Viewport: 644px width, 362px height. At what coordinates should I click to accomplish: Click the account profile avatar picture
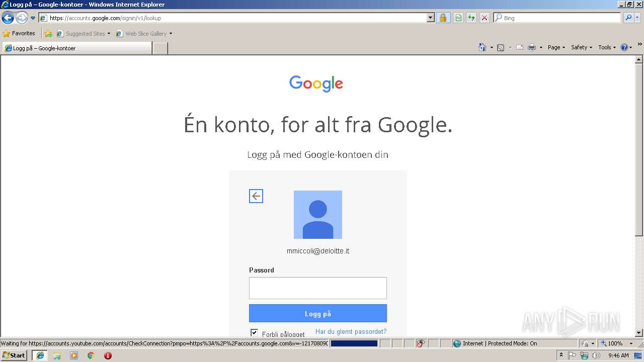[x=318, y=215]
